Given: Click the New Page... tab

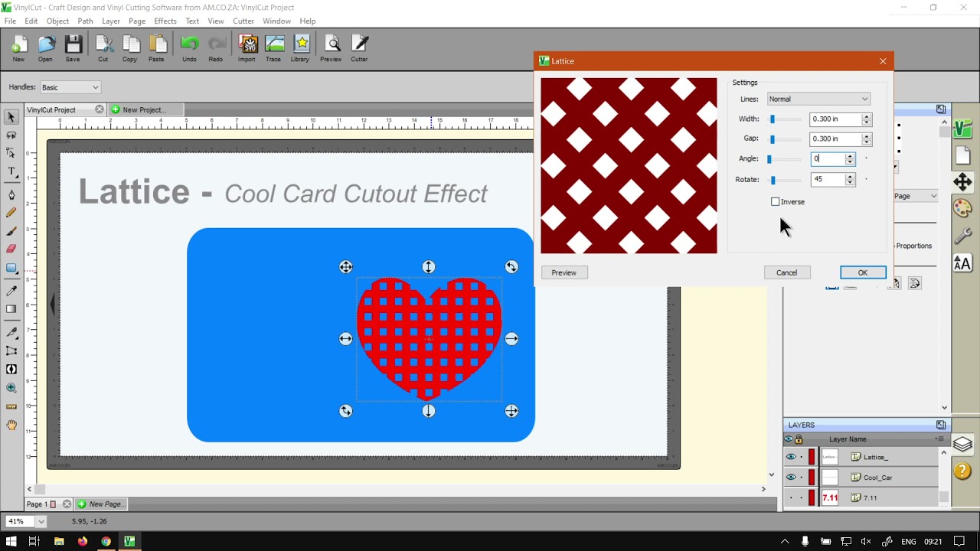Looking at the screenshot, I should (x=101, y=504).
